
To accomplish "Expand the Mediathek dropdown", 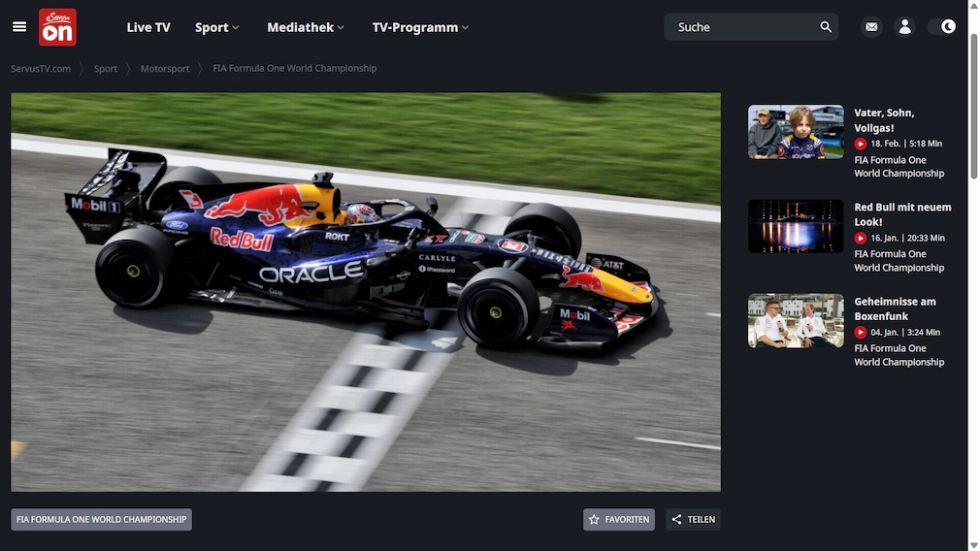I will click(306, 27).
